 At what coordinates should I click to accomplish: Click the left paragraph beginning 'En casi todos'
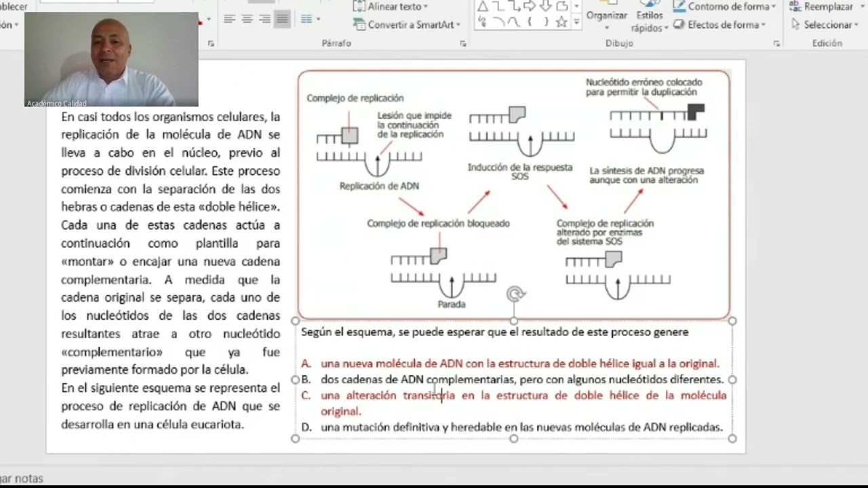(170, 243)
